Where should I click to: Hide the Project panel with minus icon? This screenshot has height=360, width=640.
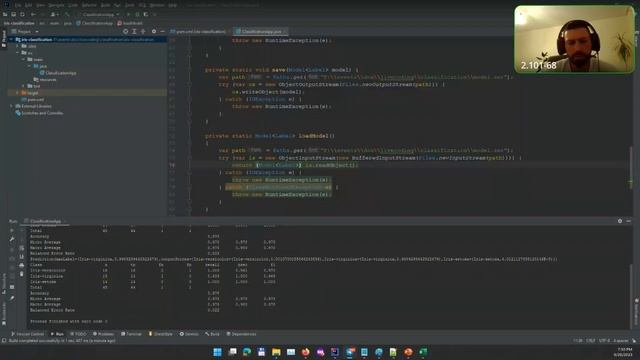162,31
